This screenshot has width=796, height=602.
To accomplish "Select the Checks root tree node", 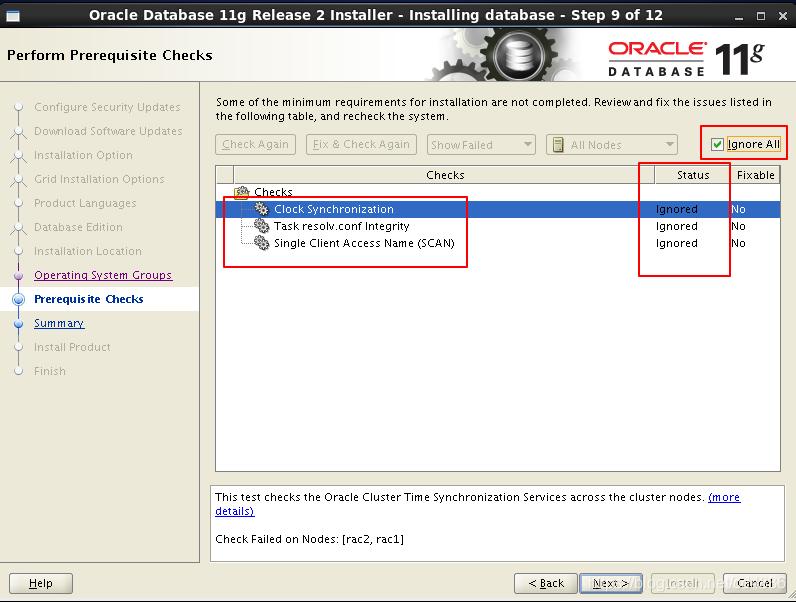I will (x=273, y=192).
